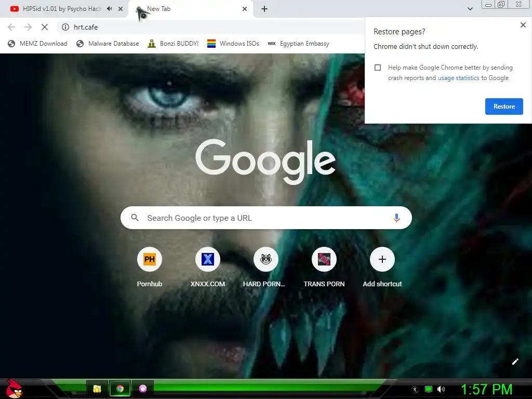Open Start menu with red bird icon
Viewport: 532px width, 399px height.
tap(14, 389)
